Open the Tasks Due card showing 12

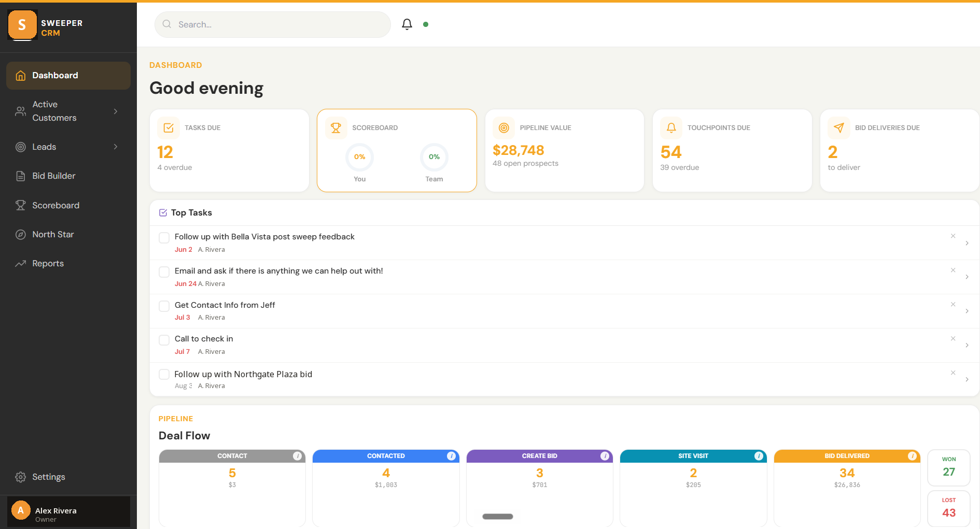point(229,150)
